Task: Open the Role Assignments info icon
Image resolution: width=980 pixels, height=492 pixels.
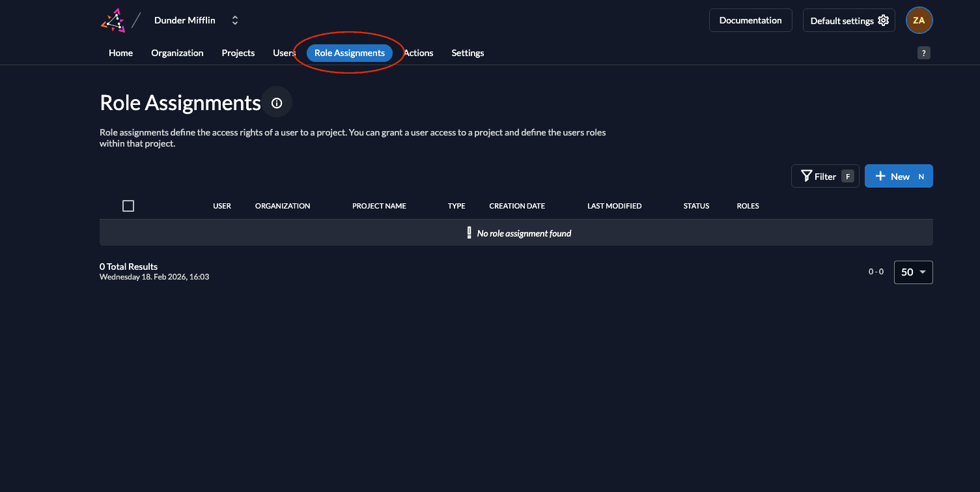Action: point(277,103)
